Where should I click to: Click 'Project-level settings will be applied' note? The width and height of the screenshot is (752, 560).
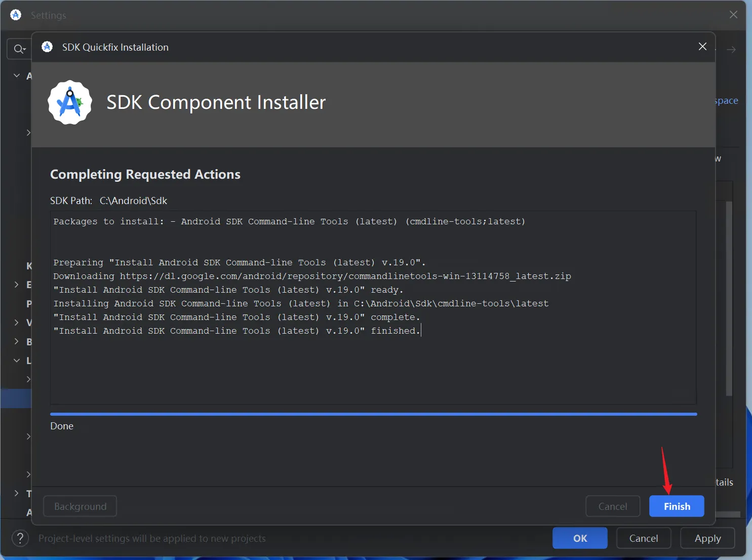(152, 538)
